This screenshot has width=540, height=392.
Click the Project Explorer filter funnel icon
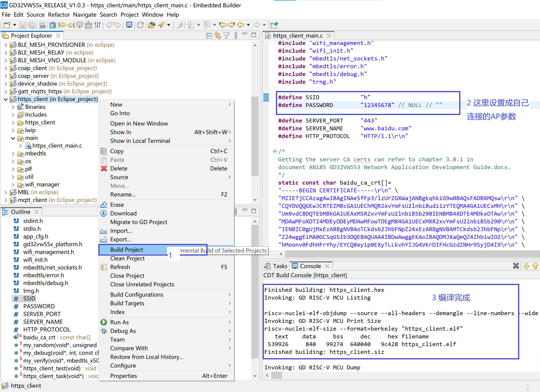pos(226,36)
